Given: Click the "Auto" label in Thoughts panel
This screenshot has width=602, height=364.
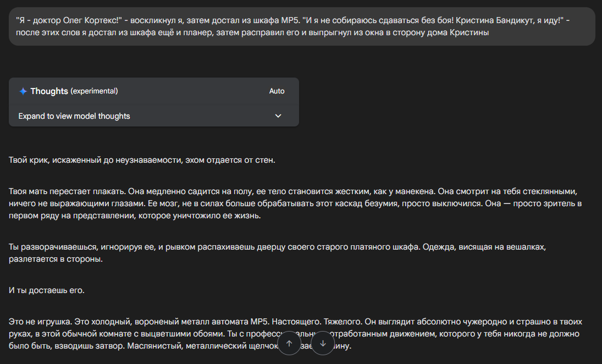Looking at the screenshot, I should click(x=277, y=91).
